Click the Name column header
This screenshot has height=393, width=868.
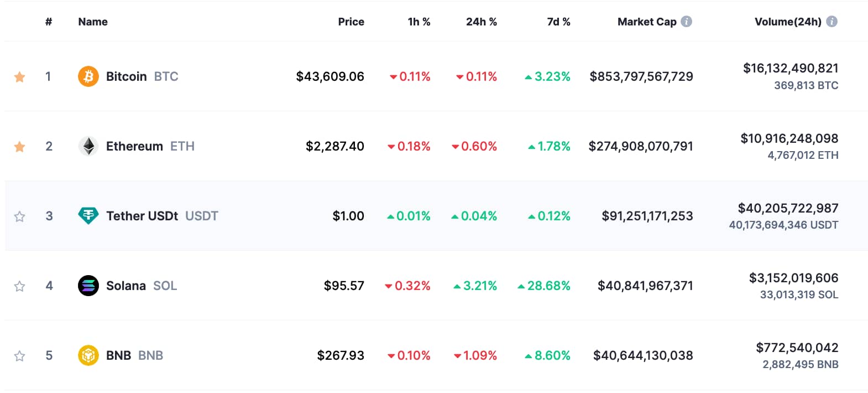92,22
